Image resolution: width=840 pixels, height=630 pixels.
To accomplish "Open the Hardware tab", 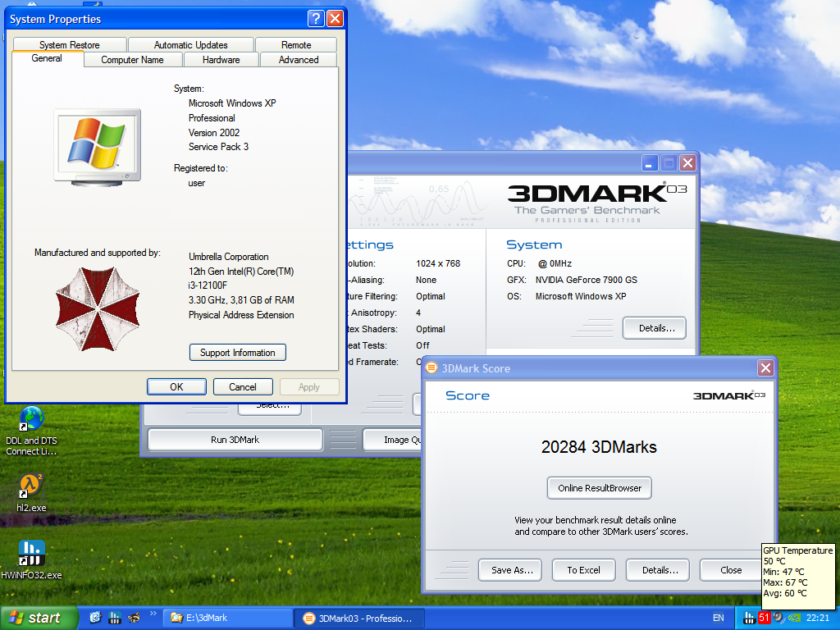I will coord(221,59).
